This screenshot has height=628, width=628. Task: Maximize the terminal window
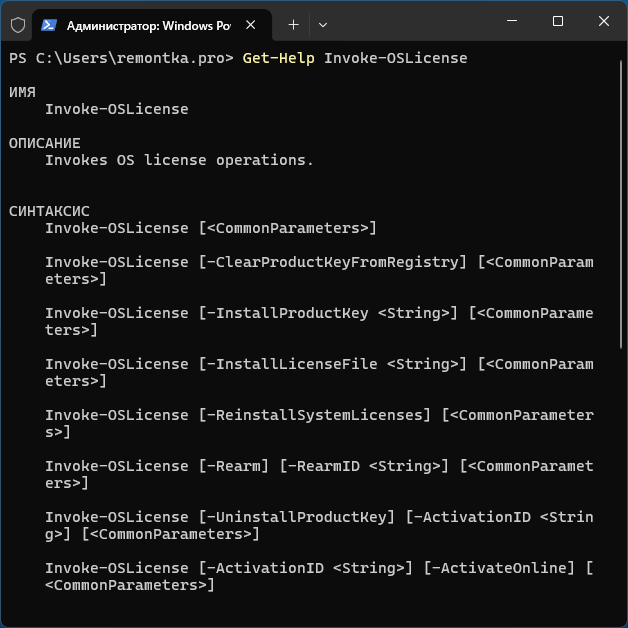[558, 21]
